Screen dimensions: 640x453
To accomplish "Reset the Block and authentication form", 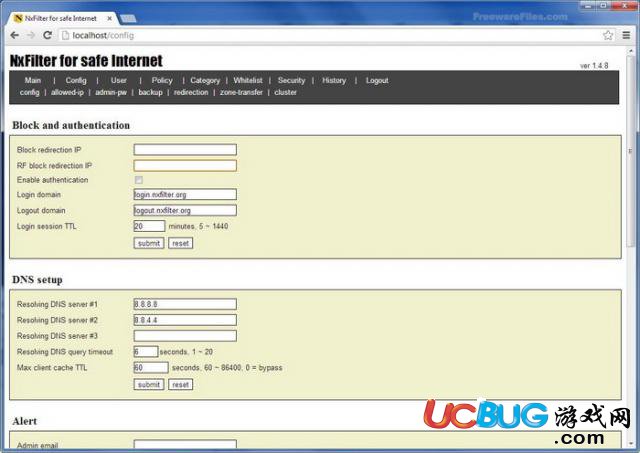I will click(x=180, y=243).
